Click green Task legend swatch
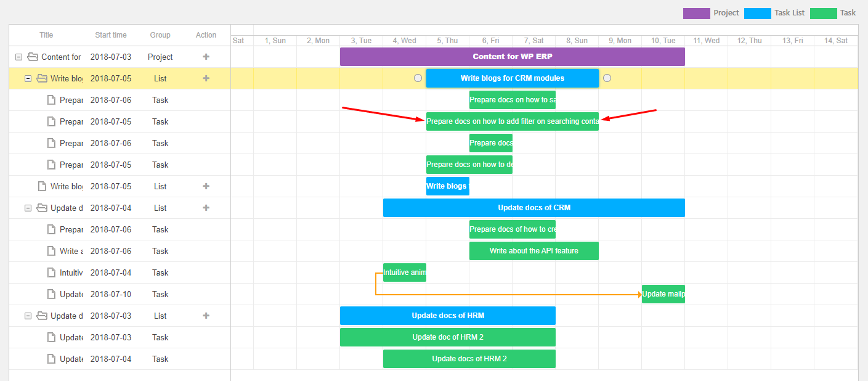Screen dimensions: 868x381 [824, 13]
